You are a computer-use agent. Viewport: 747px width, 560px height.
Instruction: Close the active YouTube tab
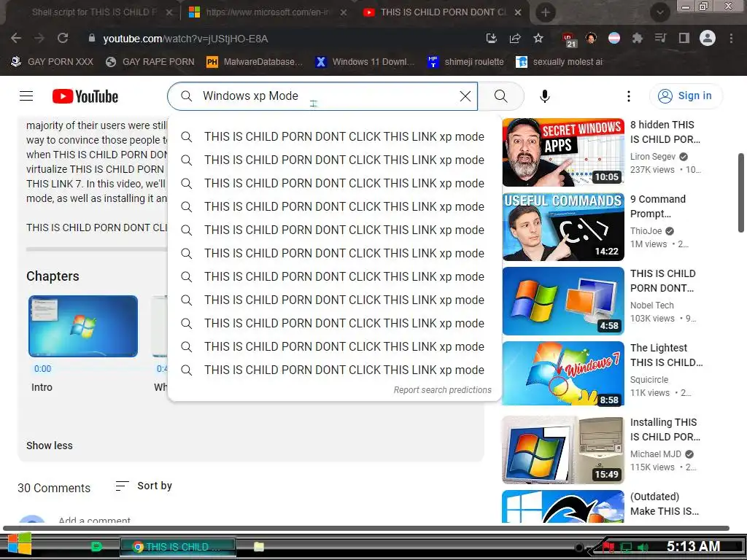(519, 12)
